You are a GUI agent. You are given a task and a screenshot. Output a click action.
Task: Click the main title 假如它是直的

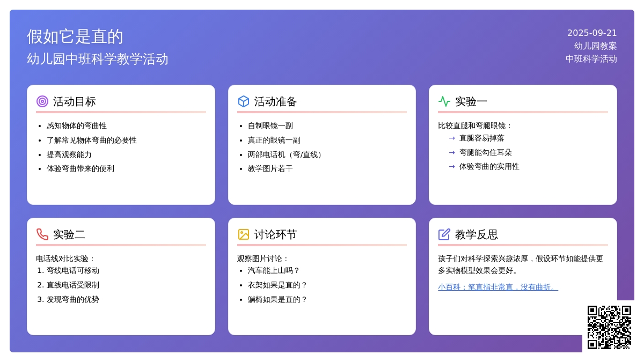75,36
